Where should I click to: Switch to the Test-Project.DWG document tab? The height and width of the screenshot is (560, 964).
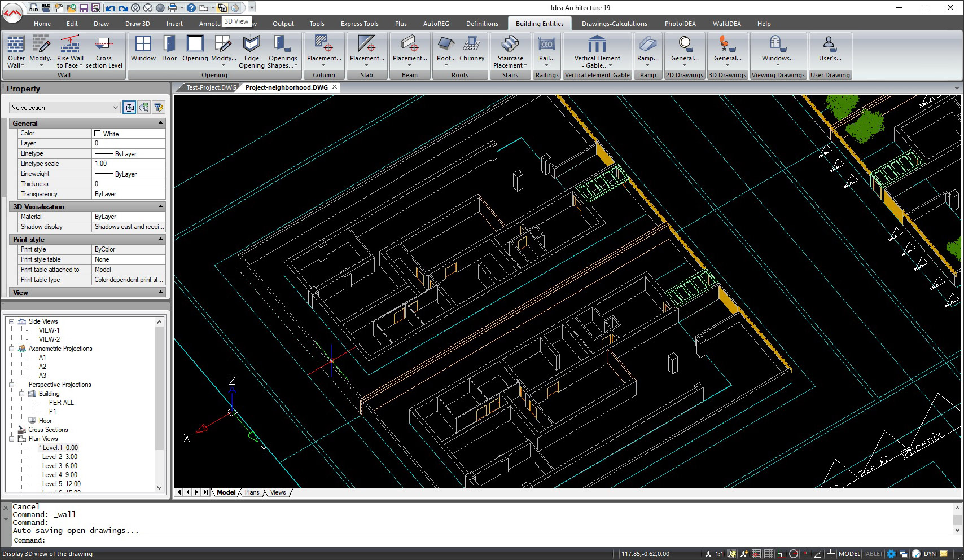click(x=211, y=87)
